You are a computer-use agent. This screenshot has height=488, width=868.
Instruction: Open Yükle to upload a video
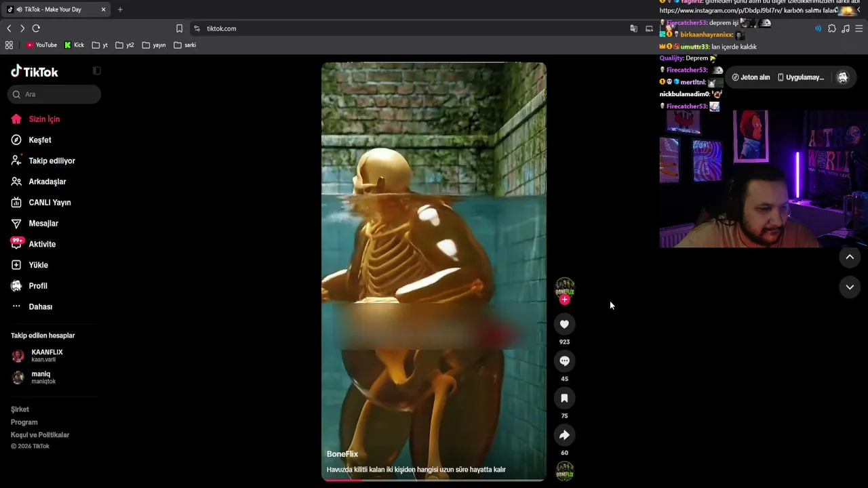[x=38, y=265]
